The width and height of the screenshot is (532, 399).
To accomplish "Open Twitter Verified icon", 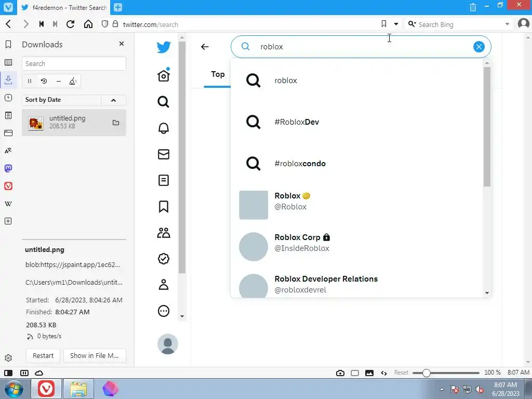I will [x=164, y=259].
